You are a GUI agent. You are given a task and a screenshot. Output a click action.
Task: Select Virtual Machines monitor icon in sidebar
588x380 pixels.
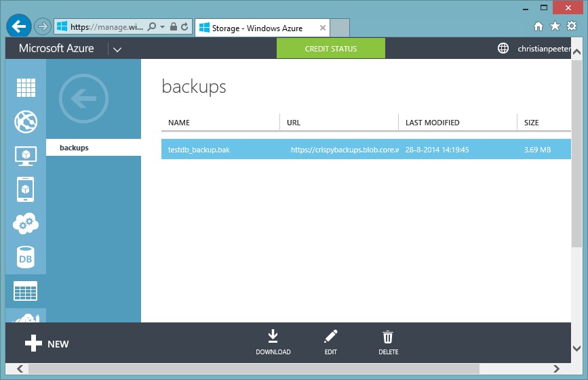coord(26,156)
